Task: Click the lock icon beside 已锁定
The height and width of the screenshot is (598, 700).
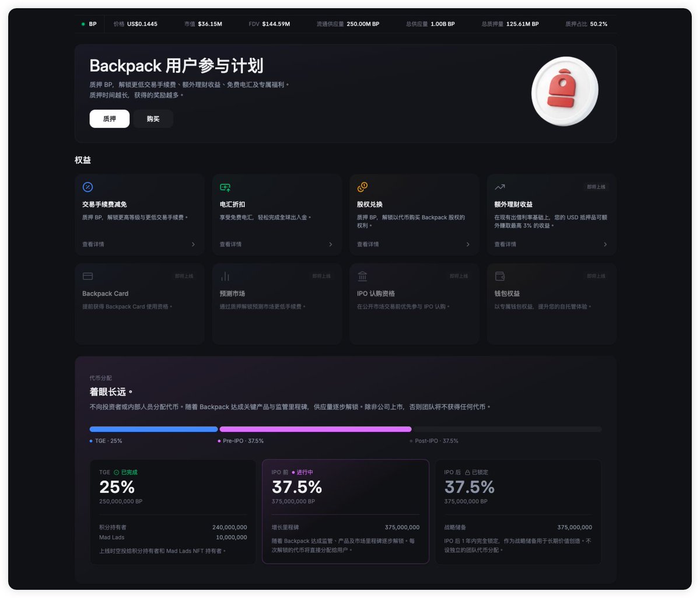Action: click(467, 473)
